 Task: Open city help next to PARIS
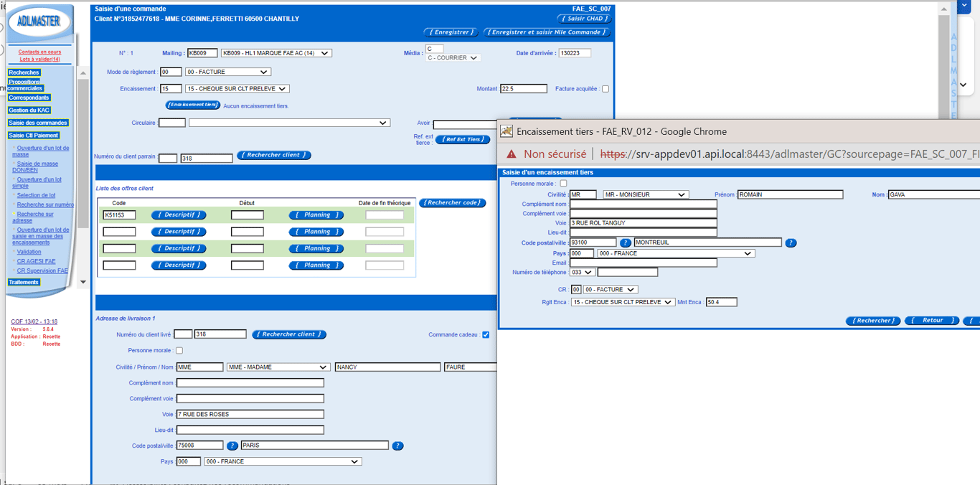coord(397,446)
